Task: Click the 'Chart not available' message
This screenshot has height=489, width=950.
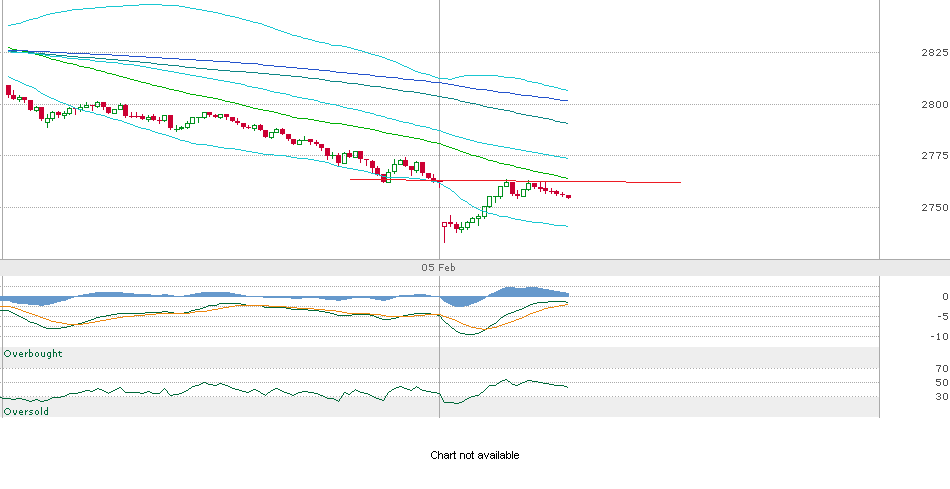Action: (474, 456)
